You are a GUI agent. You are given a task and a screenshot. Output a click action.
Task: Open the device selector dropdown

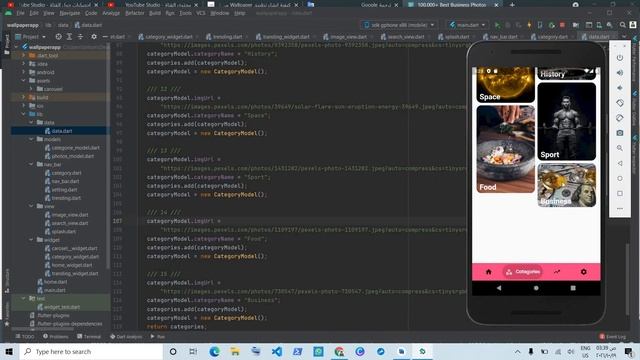400,25
